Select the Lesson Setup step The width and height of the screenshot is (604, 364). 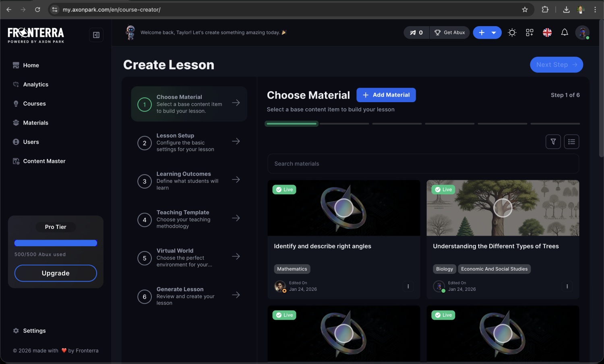(x=188, y=142)
